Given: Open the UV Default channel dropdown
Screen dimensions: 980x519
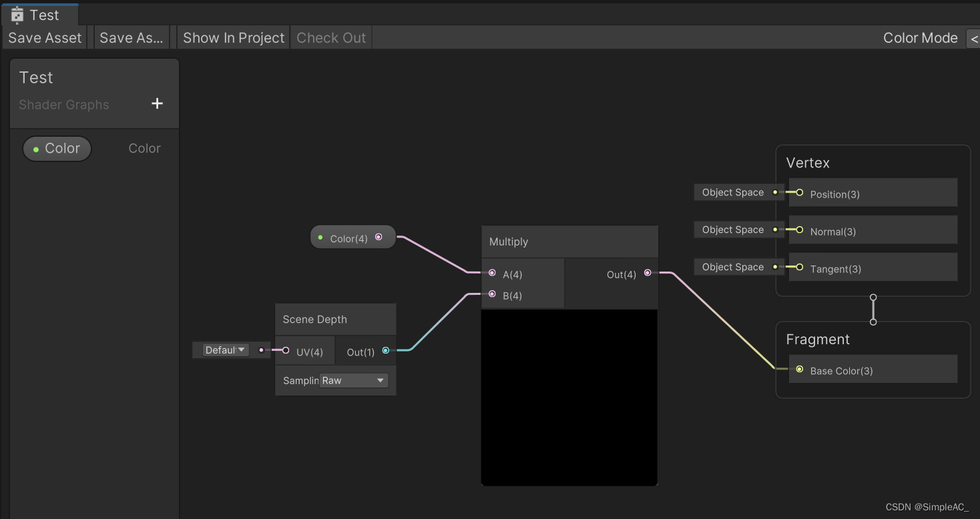Looking at the screenshot, I should click(x=226, y=350).
